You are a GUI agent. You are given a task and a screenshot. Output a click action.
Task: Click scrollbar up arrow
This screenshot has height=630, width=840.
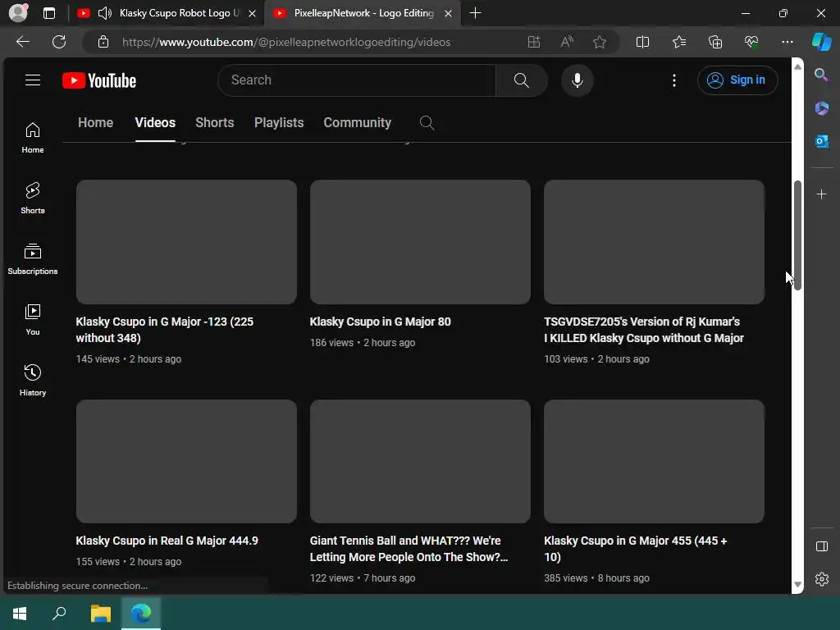[x=797, y=67]
